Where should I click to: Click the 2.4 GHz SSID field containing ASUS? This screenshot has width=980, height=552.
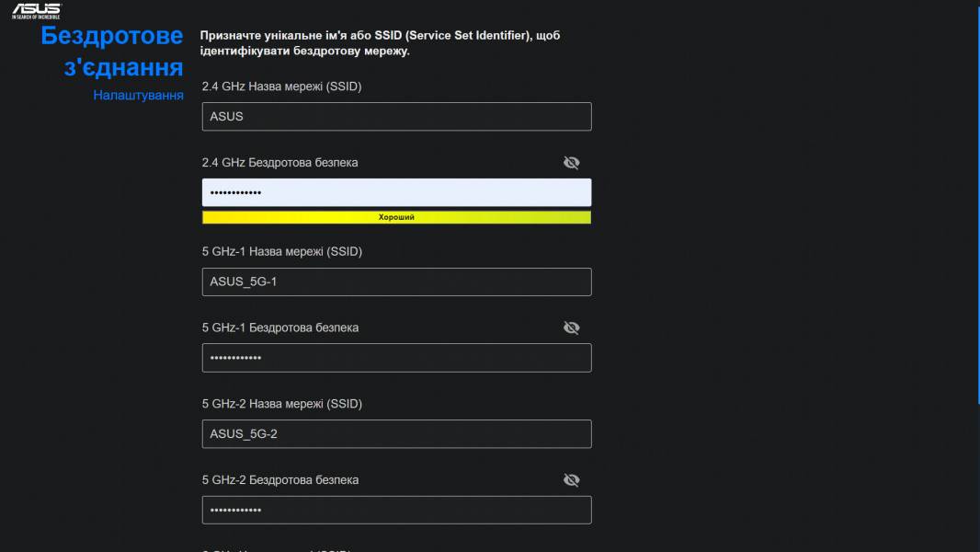pos(396,117)
